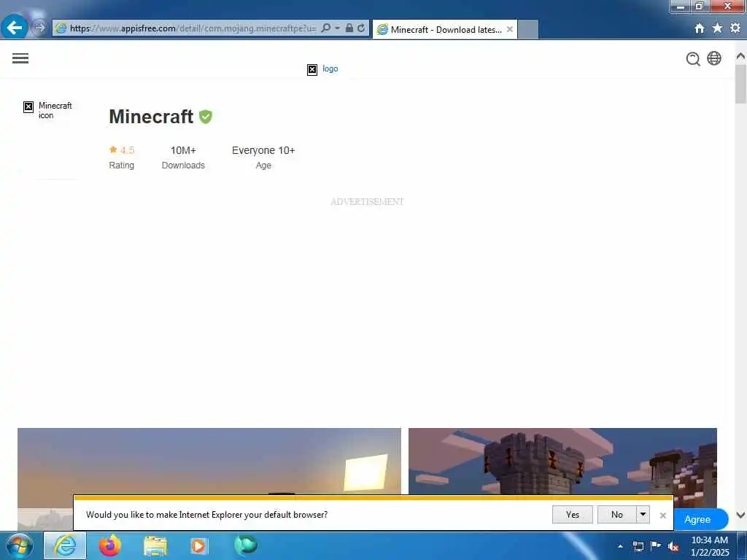Open Windows Explorer folder taskbar icon
Viewport: 747px width, 560px height.
(x=155, y=546)
